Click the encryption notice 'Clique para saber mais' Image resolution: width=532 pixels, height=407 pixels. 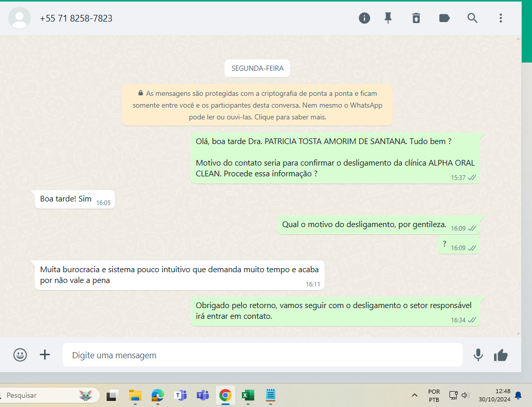tap(290, 117)
